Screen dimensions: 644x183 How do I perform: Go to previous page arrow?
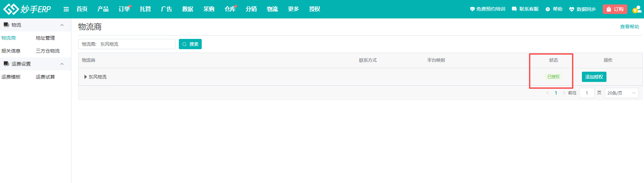[x=547, y=93]
